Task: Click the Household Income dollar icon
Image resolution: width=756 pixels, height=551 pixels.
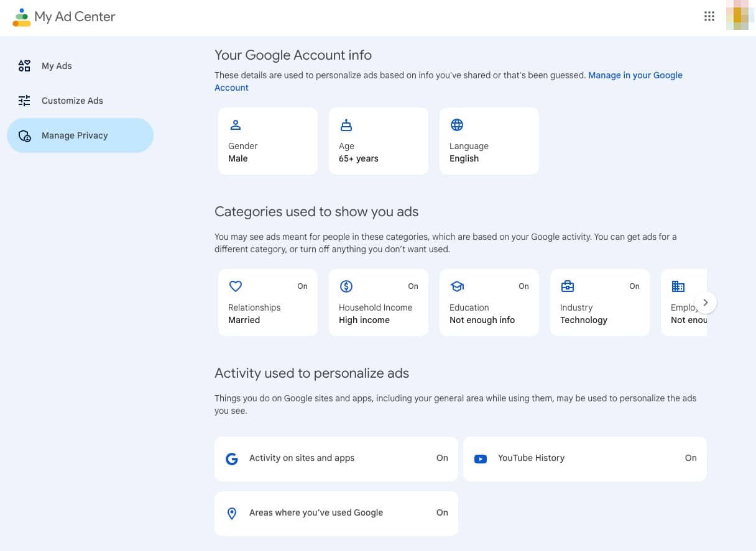Action: point(346,286)
